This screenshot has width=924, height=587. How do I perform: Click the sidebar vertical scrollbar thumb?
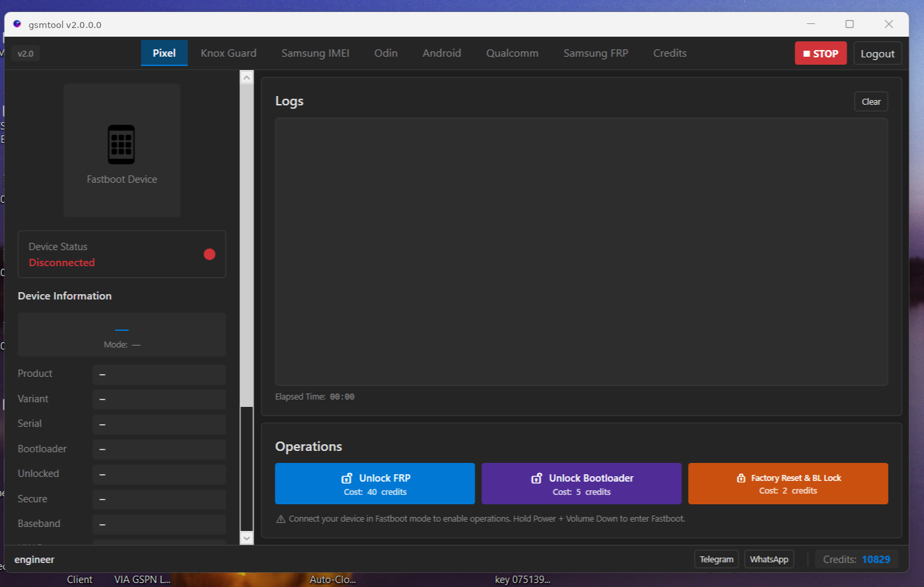247,245
